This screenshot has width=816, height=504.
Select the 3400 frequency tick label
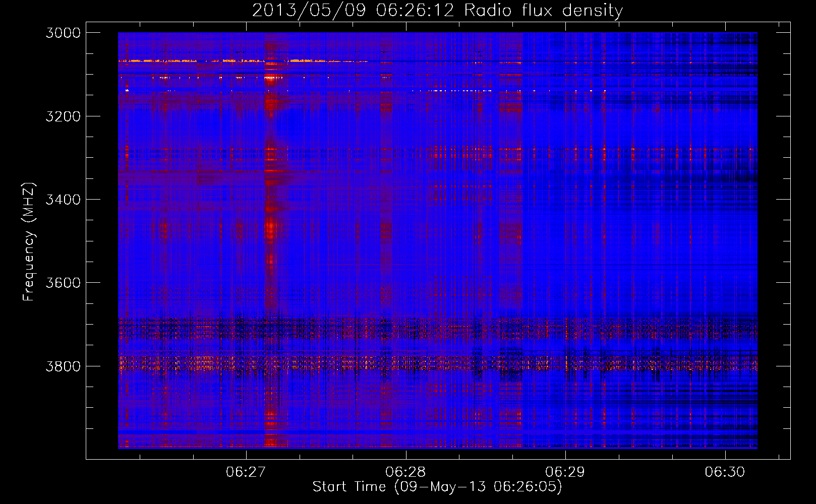pos(63,200)
